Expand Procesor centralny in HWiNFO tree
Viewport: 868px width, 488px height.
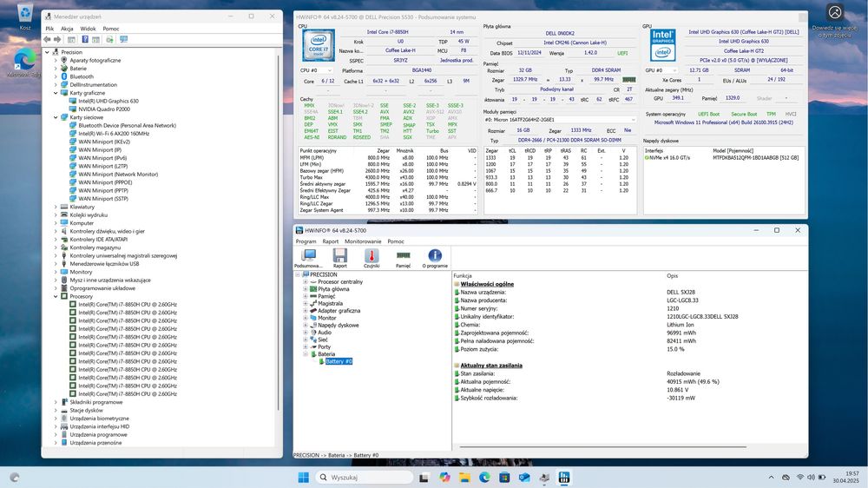click(305, 282)
